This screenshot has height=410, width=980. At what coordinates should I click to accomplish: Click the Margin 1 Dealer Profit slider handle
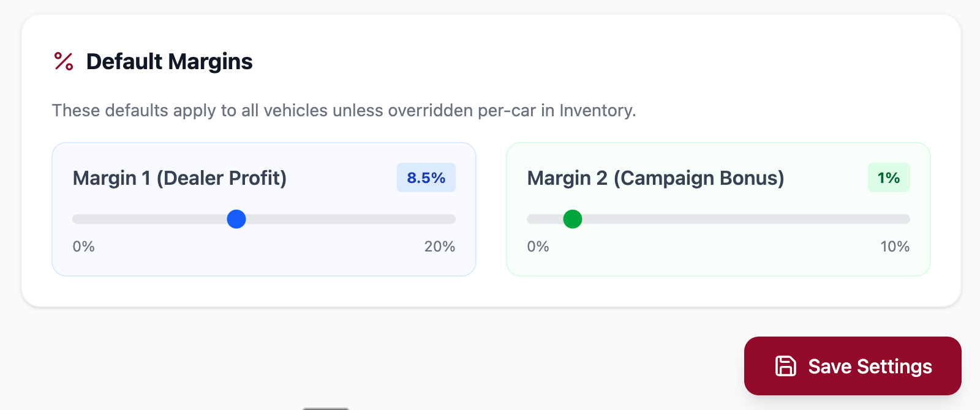point(236,219)
